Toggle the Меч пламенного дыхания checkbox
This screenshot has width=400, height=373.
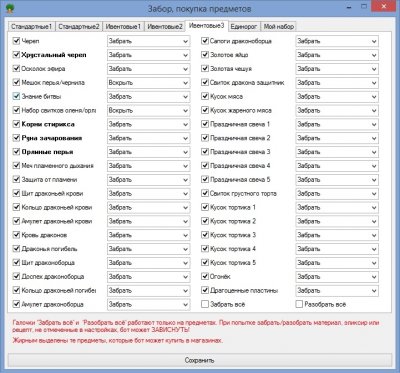[x=16, y=166]
